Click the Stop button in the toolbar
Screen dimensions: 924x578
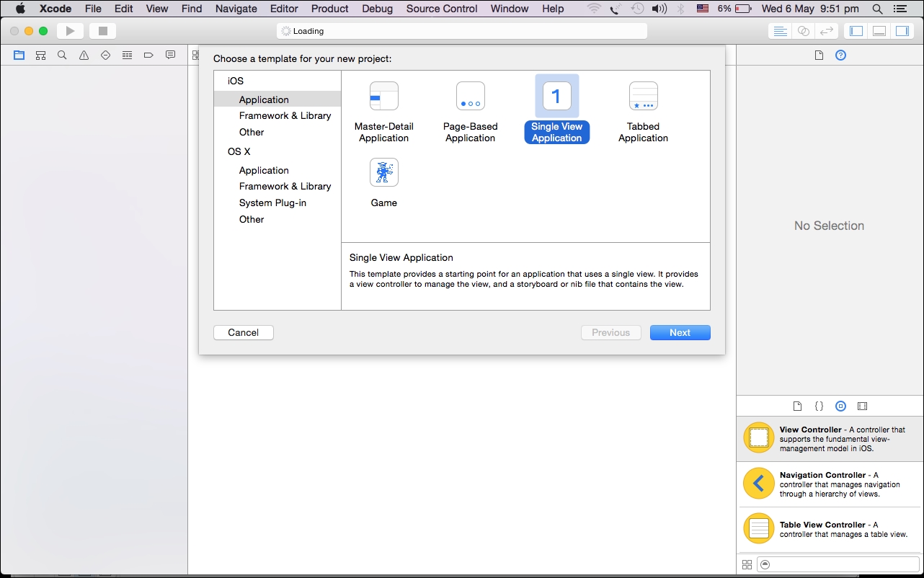point(103,31)
